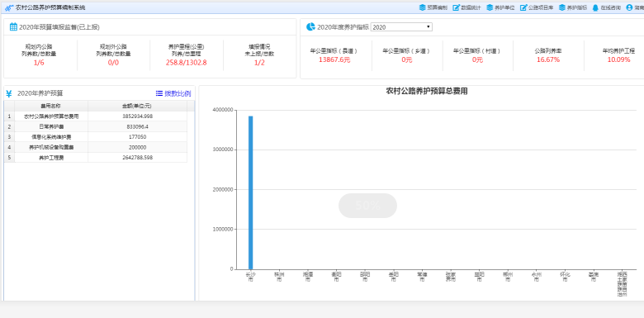Click the 1/6 value under 规划内公路
The height and width of the screenshot is (318, 644).
(x=39, y=63)
